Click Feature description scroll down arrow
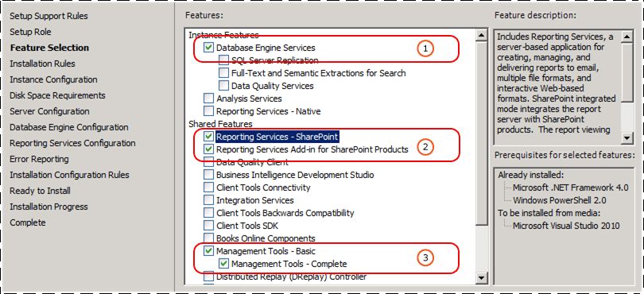Screen dimensions: 644x294 [627, 138]
